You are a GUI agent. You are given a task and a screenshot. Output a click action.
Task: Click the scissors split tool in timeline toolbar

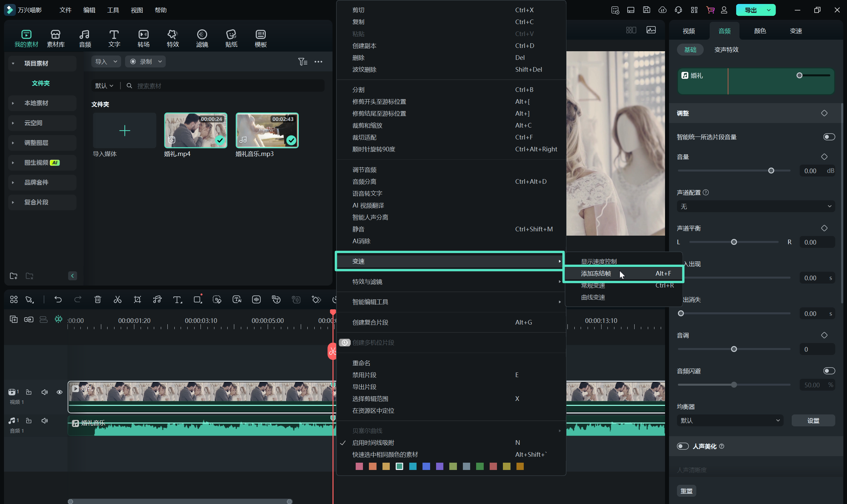117,299
